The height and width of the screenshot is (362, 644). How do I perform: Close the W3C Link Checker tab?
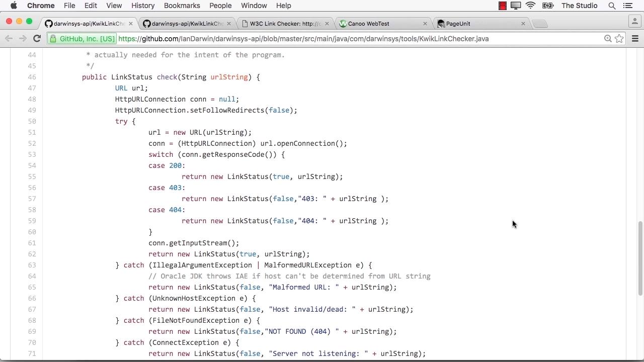pos(327,24)
